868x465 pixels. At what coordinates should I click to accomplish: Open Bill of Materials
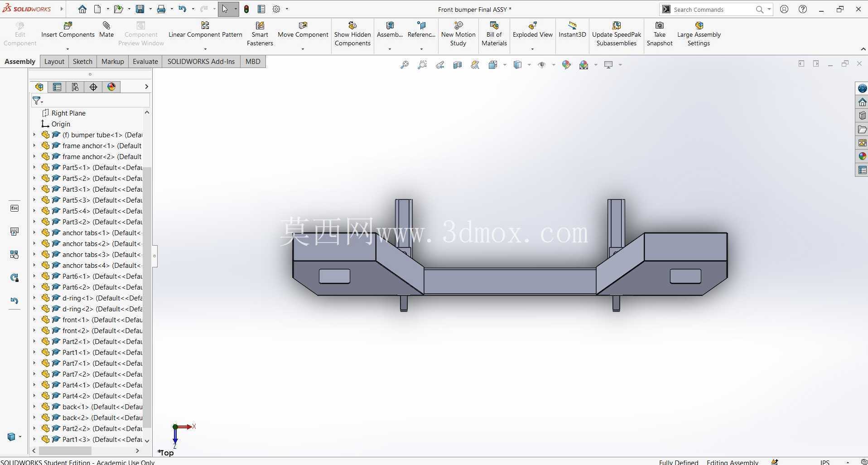[494, 34]
